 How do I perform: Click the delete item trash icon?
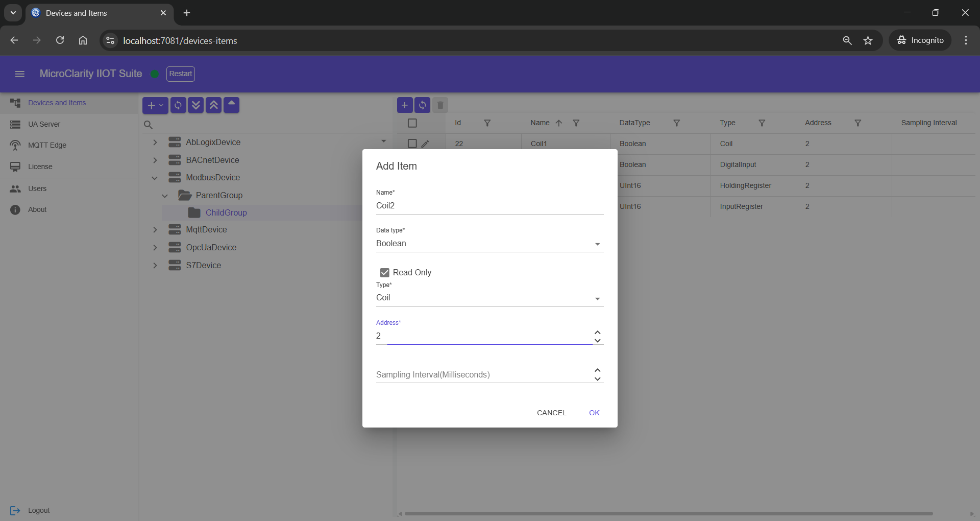[440, 105]
